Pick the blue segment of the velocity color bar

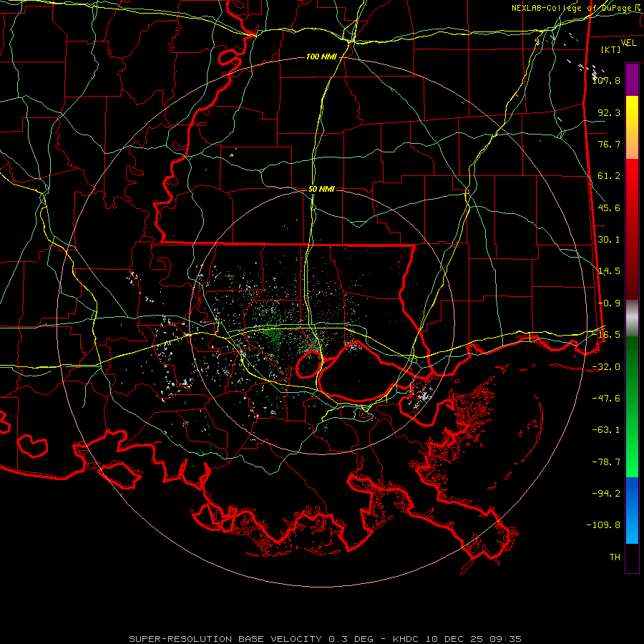pyautogui.click(x=632, y=510)
